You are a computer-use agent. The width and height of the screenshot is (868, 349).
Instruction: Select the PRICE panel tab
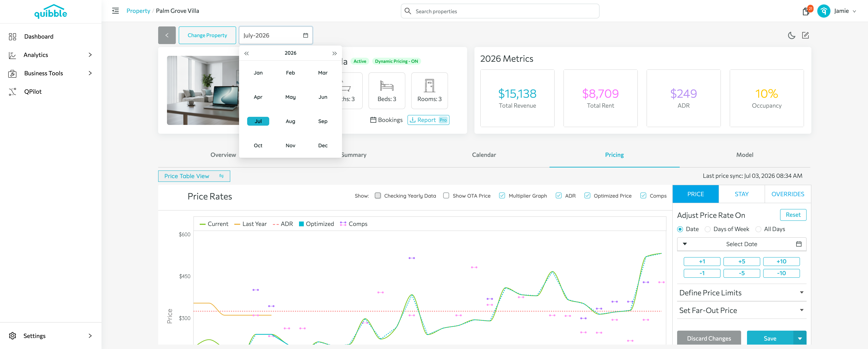coord(696,194)
